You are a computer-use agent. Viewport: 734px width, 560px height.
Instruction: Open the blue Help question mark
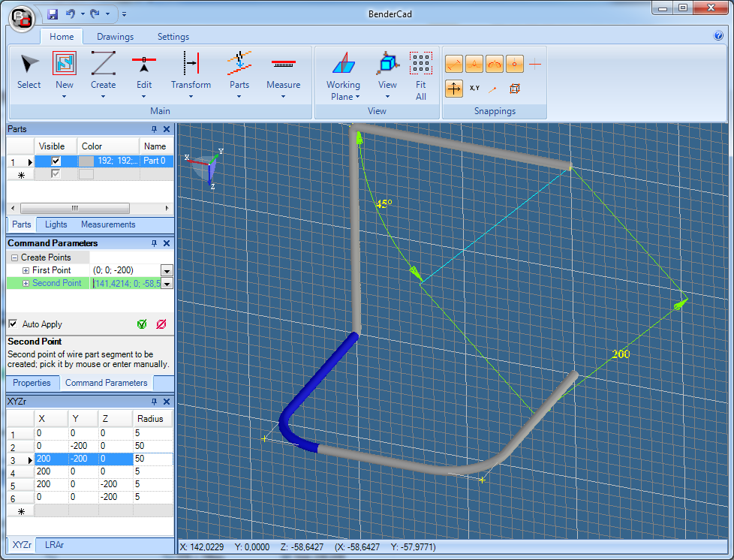(718, 35)
